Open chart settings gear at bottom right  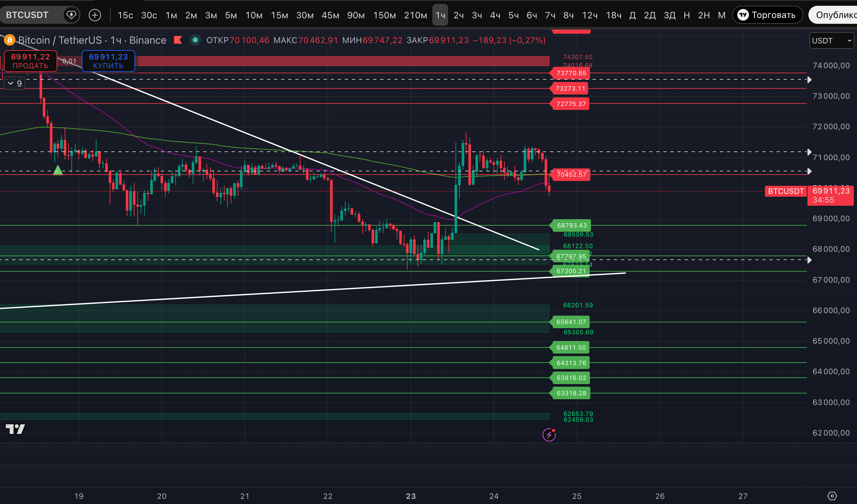832,496
